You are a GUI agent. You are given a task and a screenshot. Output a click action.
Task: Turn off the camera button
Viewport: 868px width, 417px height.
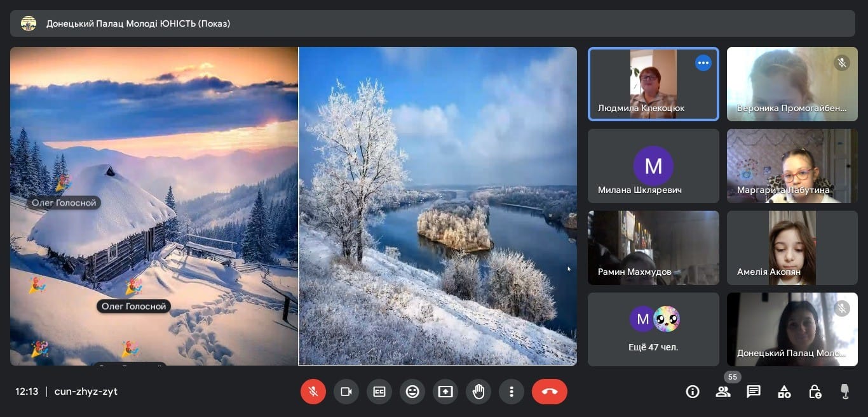pos(346,392)
